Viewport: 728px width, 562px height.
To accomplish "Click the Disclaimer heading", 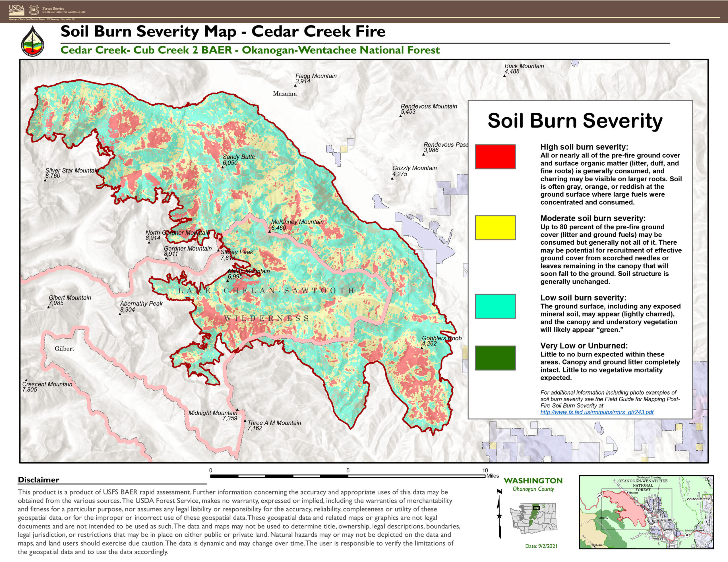I will click(x=38, y=480).
